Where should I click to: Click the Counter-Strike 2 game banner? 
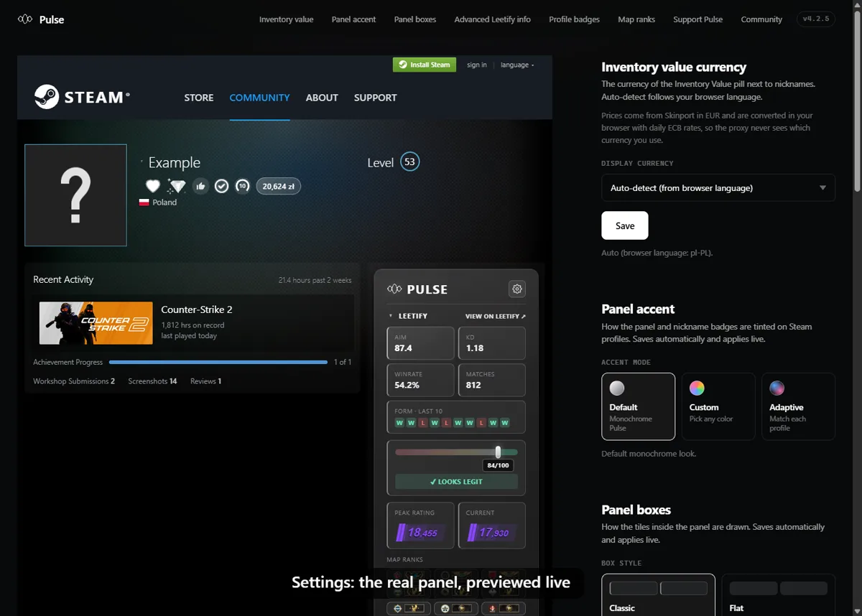(x=96, y=323)
